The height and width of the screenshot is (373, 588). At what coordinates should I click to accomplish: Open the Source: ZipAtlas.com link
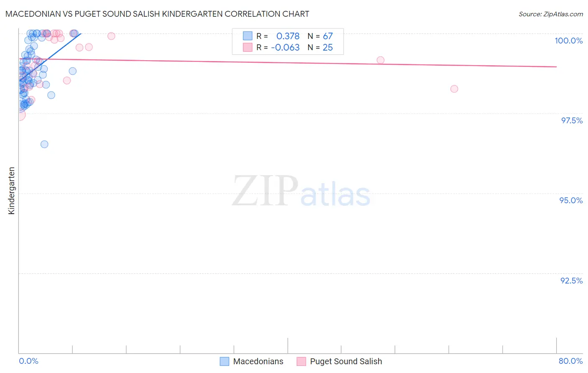coord(550,14)
